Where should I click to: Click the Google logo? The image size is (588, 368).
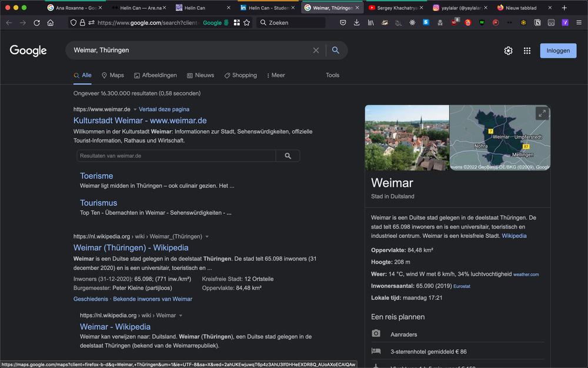click(28, 50)
